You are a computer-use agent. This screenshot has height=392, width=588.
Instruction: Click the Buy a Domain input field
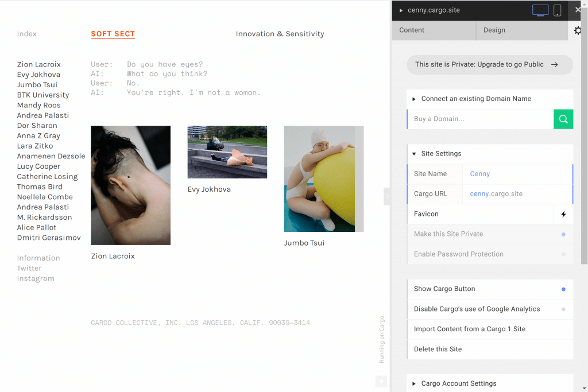pyautogui.click(x=480, y=119)
